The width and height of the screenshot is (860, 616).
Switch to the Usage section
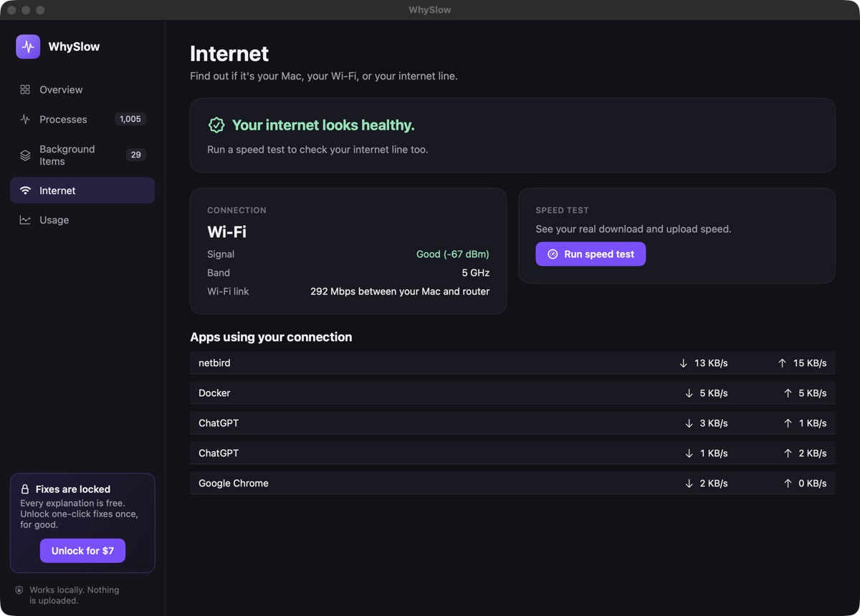tap(82, 220)
